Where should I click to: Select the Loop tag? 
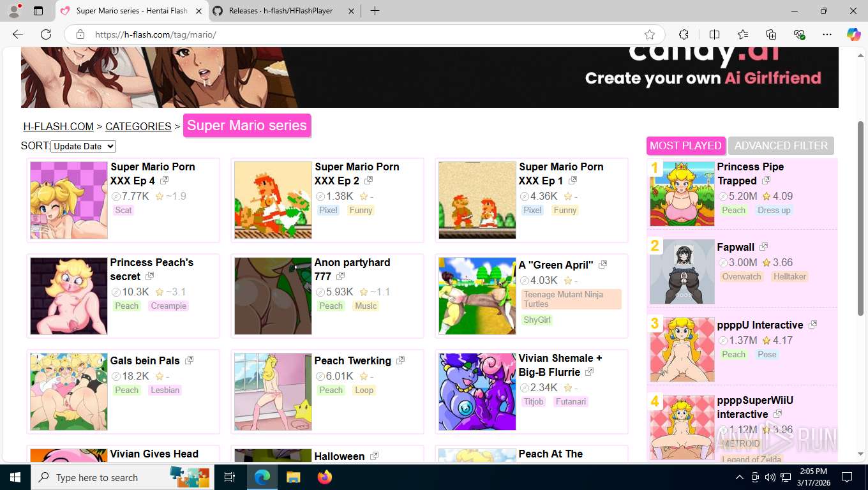[364, 390]
